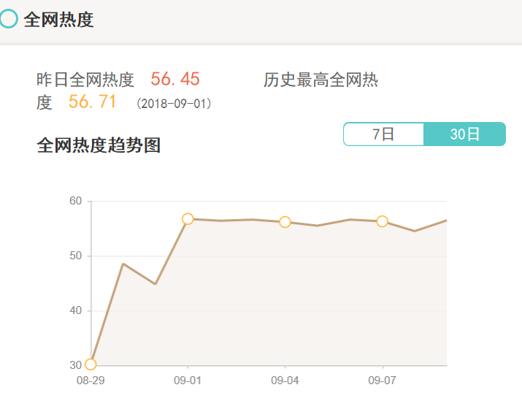Viewport: 522px width, 420px height.
Task: Click the data marker at 08-29
Action: coord(91,364)
